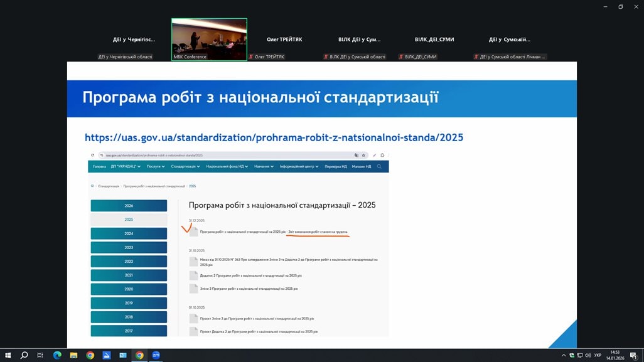Viewport: 644px width, 362px height.
Task: Expand the Стандартизація menu on the site
Action: click(x=185, y=167)
